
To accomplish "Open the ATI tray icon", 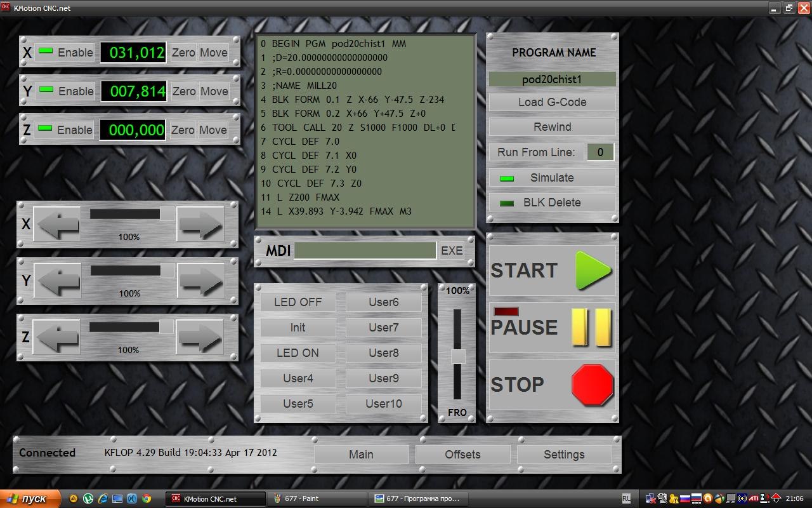I will click(754, 498).
